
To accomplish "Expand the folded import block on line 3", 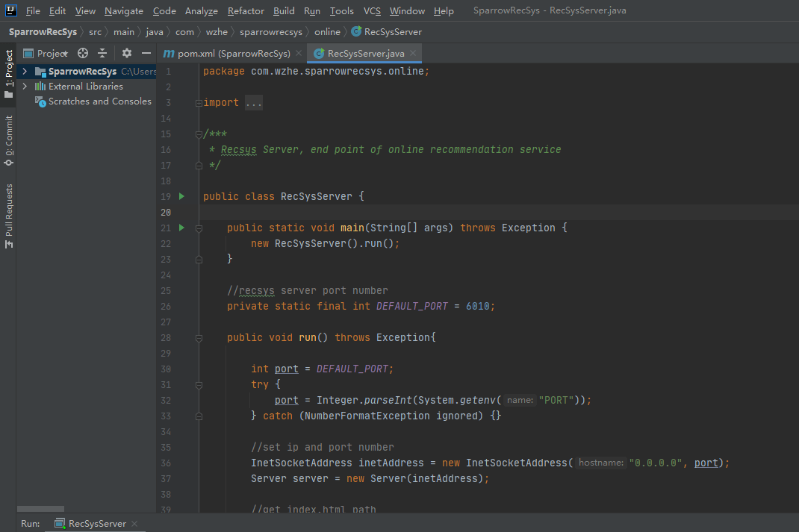I will [x=253, y=103].
